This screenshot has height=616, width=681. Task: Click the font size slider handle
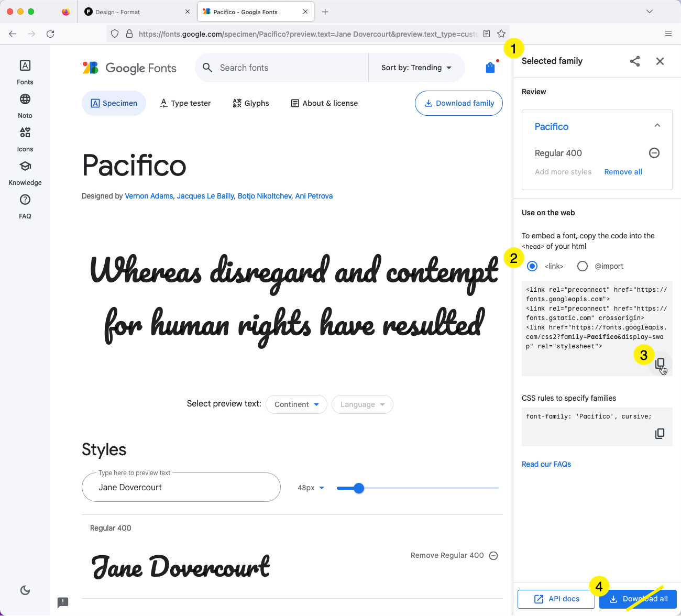click(359, 488)
